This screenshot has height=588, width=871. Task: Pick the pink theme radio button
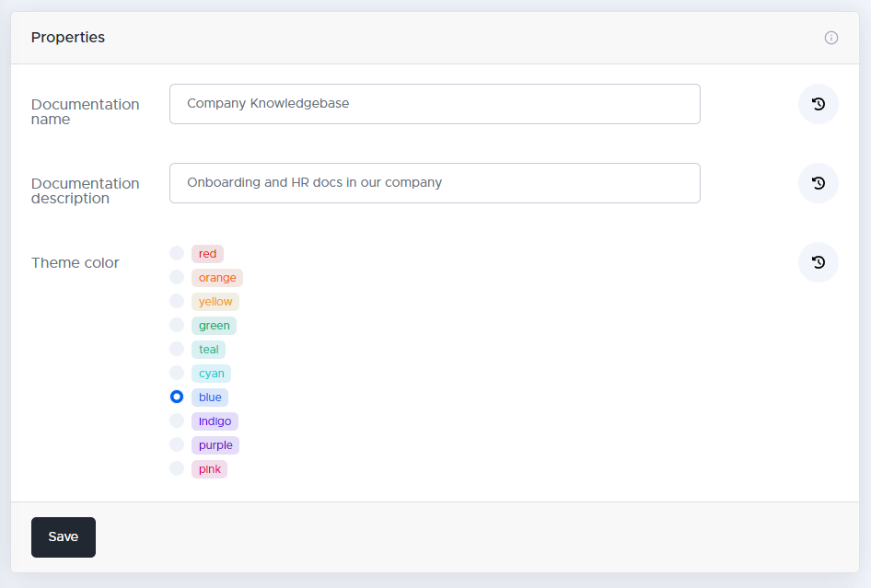tap(177, 469)
